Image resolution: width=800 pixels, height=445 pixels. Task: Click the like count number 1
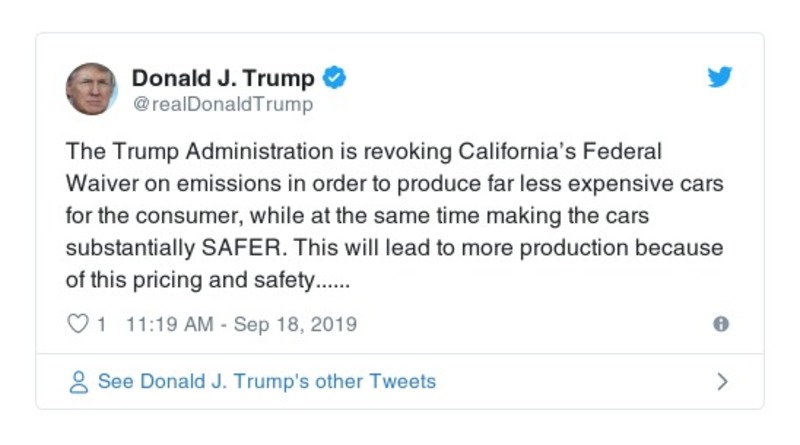click(x=101, y=325)
